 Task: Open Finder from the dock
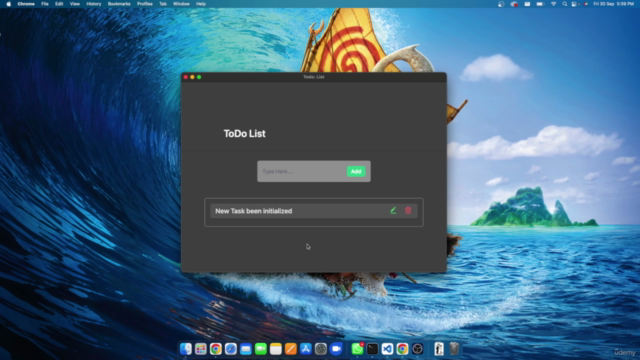[x=186, y=349]
